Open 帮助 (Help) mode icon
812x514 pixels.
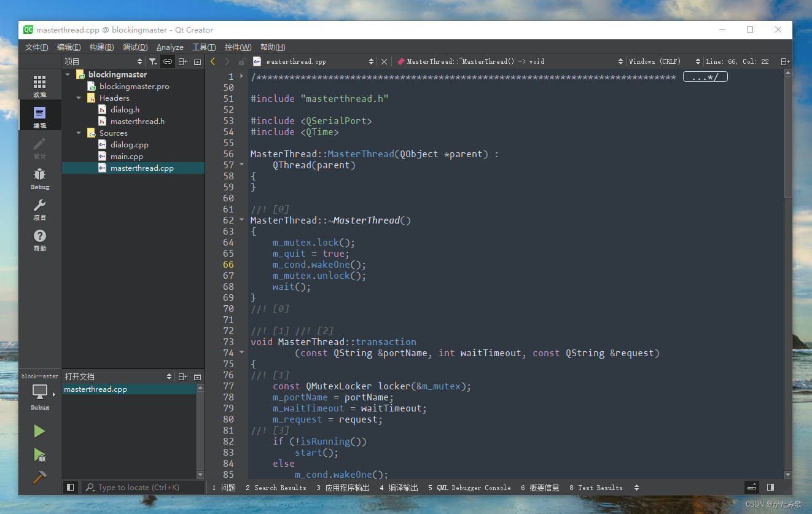[x=39, y=239]
